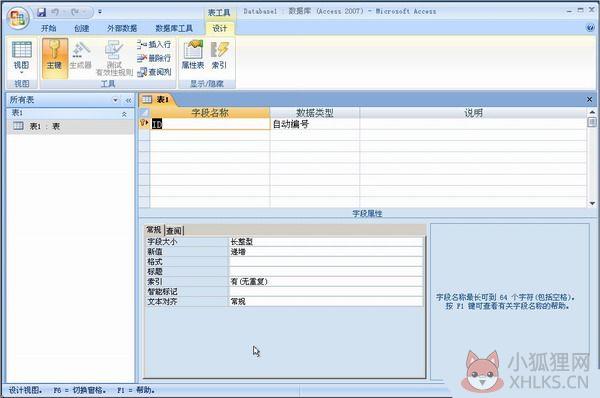Save the database with floppy icon
Viewport: 600px width, 398px height.
coord(42,12)
